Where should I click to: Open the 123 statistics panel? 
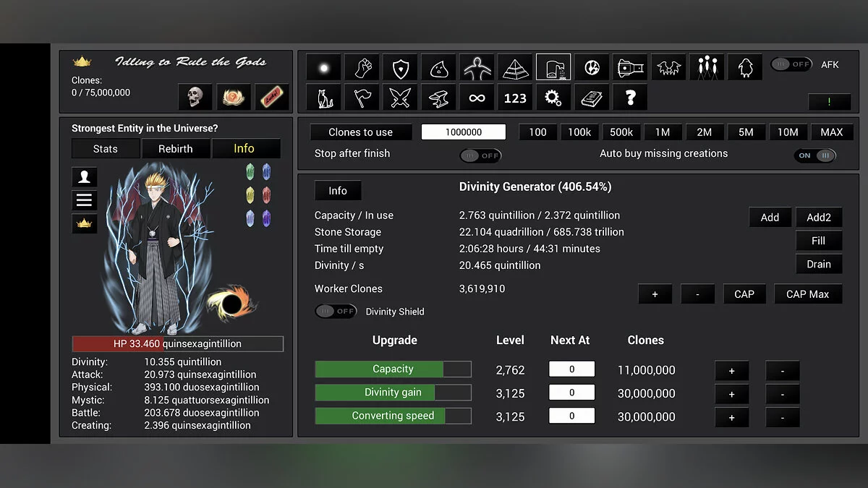click(x=515, y=97)
